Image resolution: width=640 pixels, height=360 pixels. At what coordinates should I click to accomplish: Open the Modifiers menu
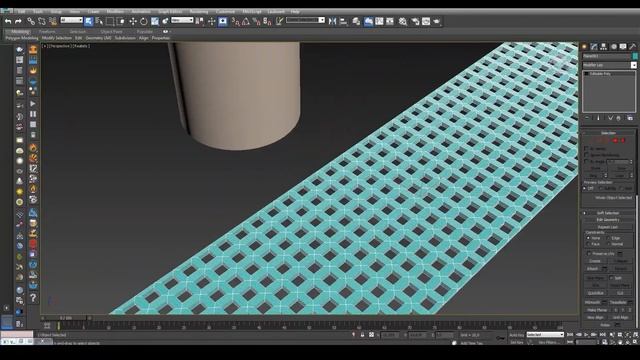[115, 11]
